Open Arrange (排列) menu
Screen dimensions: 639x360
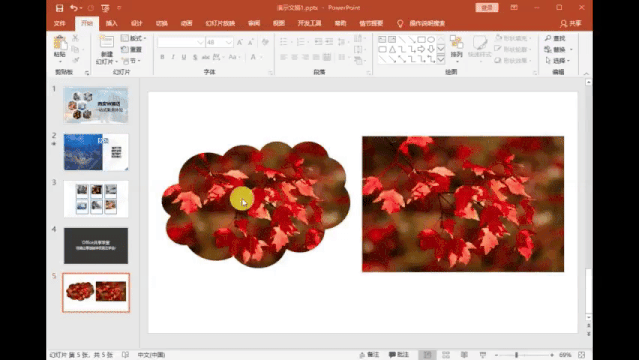pyautogui.click(x=456, y=49)
